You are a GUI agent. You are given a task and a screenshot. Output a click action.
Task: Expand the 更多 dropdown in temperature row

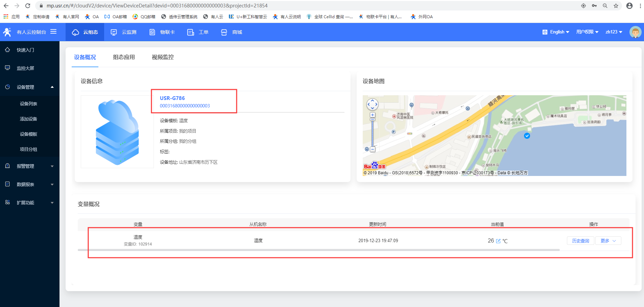click(608, 241)
